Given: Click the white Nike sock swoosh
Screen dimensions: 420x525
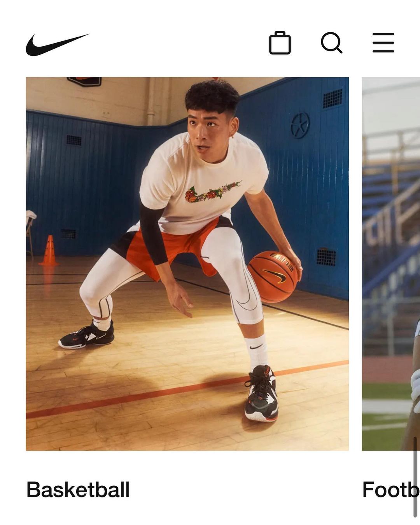Looking at the screenshot, I should [256, 347].
